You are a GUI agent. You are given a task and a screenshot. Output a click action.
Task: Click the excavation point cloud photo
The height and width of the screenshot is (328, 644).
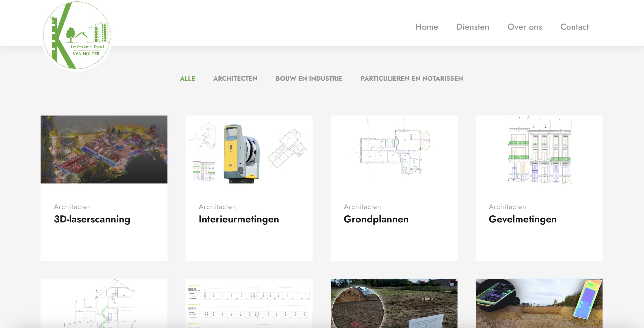point(538,308)
